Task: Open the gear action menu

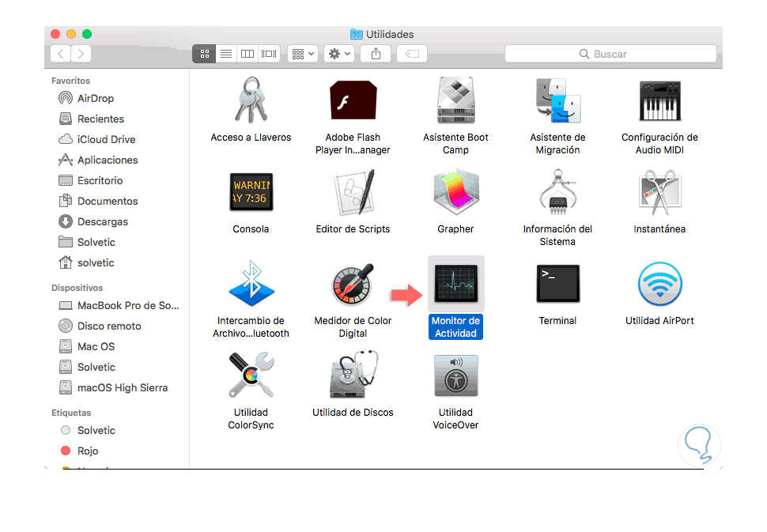Action: [339, 54]
